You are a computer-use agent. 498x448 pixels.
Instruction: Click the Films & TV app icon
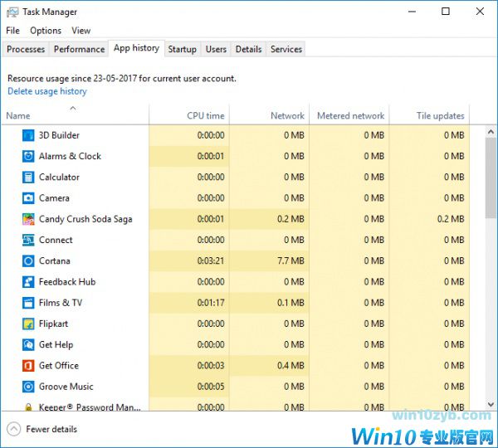point(28,303)
